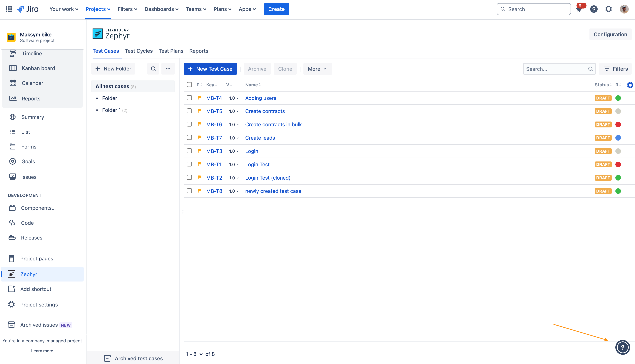Check the select-all checkbox in table header

click(x=189, y=85)
